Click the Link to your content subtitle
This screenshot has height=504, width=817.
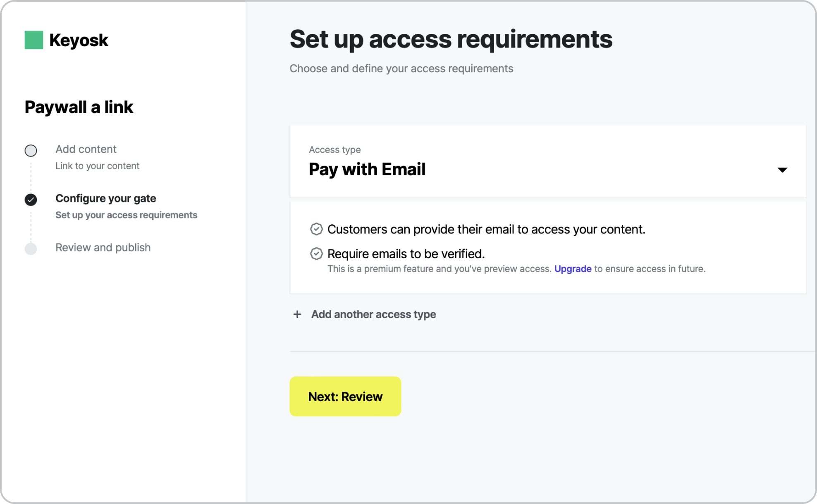click(x=97, y=166)
